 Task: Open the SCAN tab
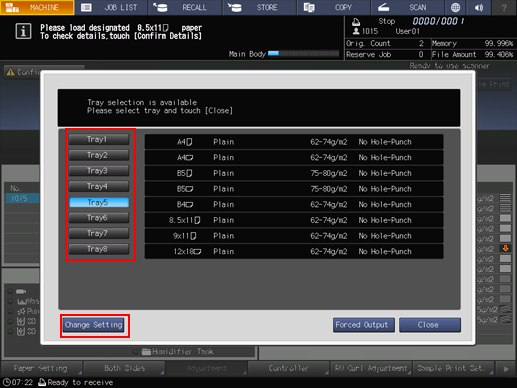tap(407, 7)
